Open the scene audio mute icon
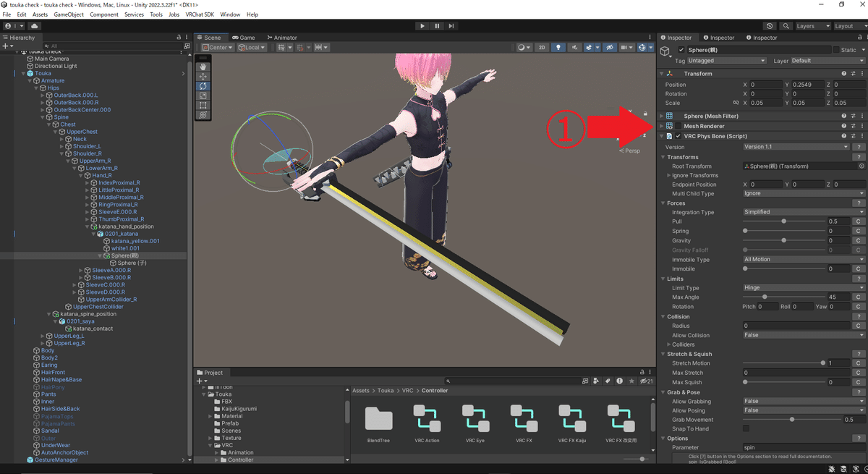 pyautogui.click(x=575, y=48)
